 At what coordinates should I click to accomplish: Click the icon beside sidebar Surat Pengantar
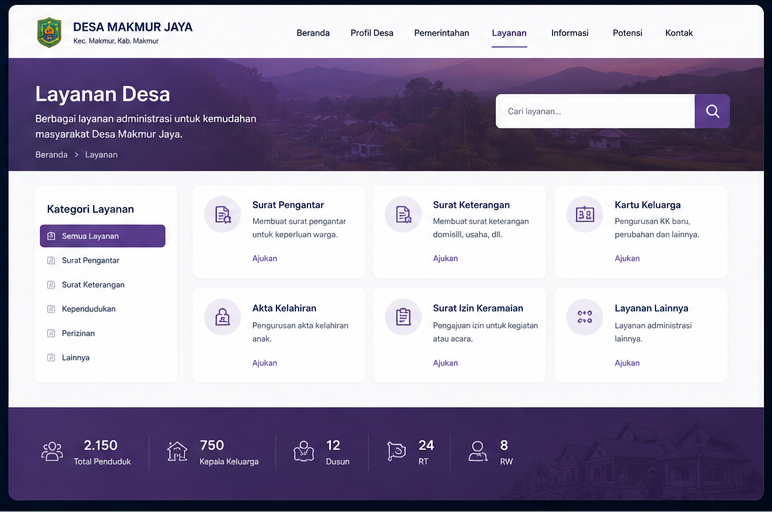coord(51,260)
